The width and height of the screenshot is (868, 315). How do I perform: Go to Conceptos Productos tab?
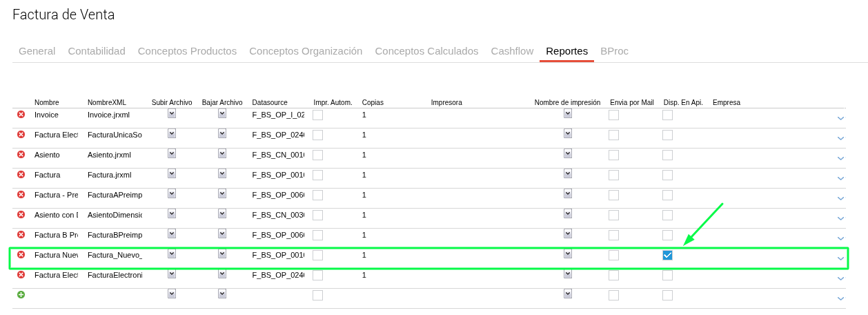coord(187,50)
